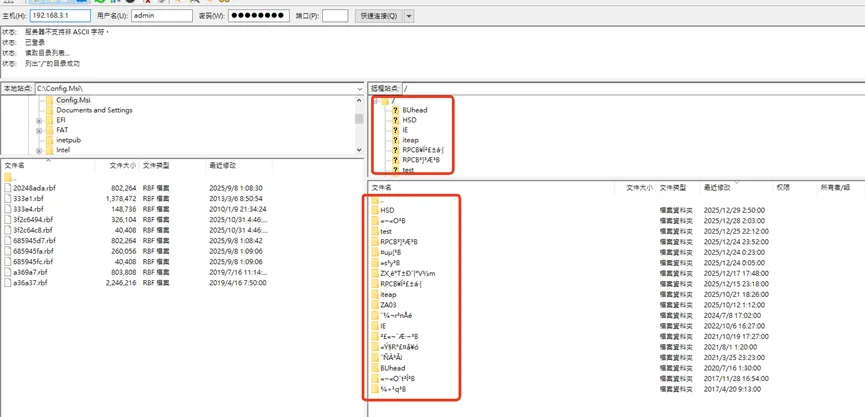
Task: Click the status log line 已登录
Action: (35, 42)
